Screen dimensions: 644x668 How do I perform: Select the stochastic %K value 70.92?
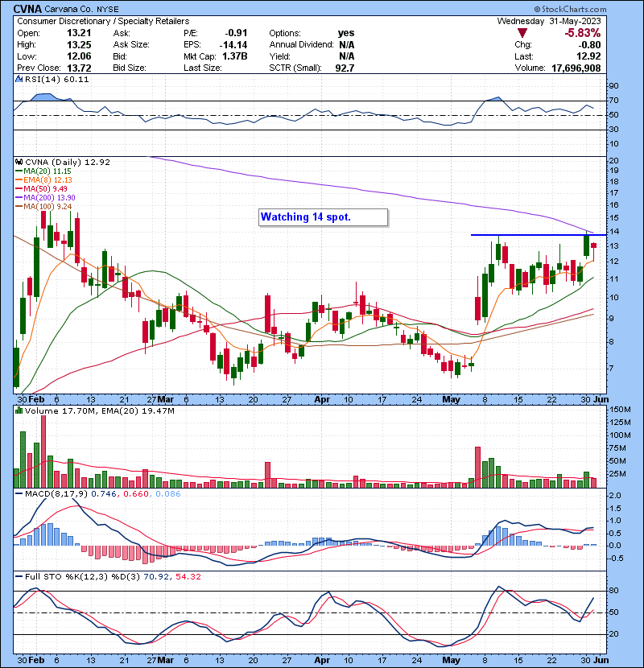(x=155, y=576)
